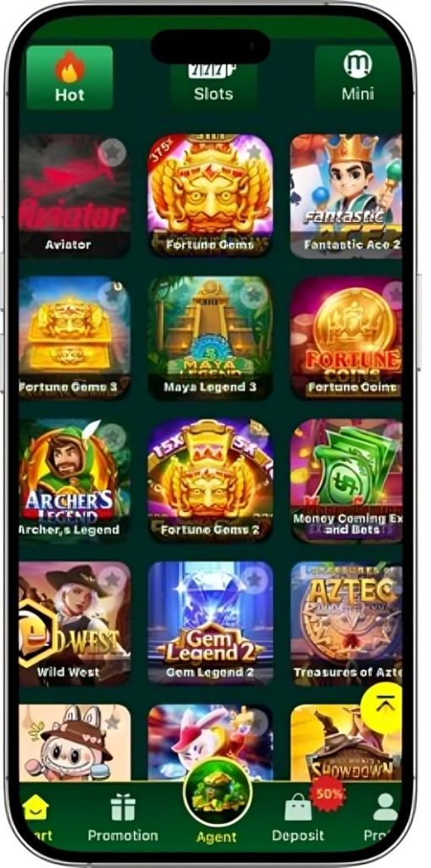431x868 pixels.
Task: Open the Fantastic Ace 2 game
Action: 346,196
